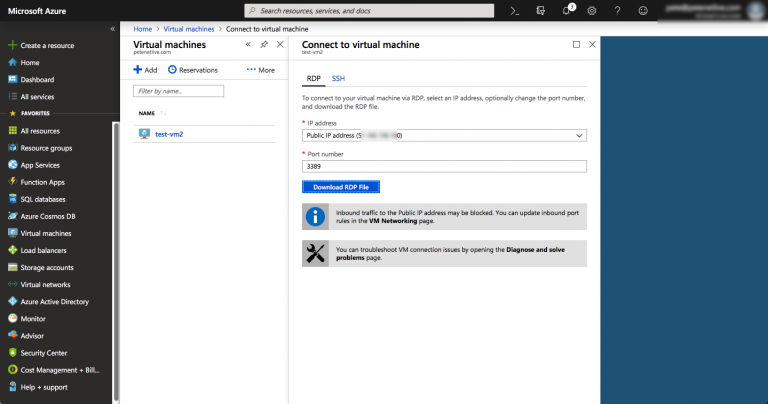Close the Connect to virtual machine blade

tap(592, 45)
